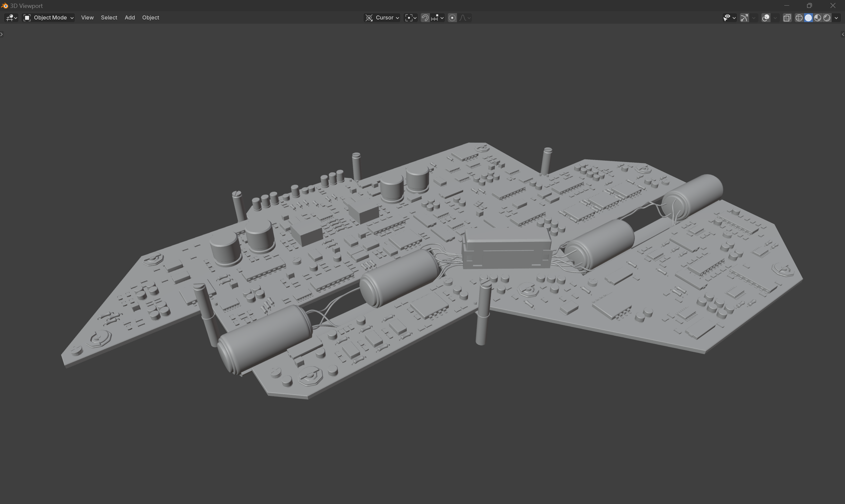
Task: Open the viewport shading options dropdown
Action: point(836,18)
